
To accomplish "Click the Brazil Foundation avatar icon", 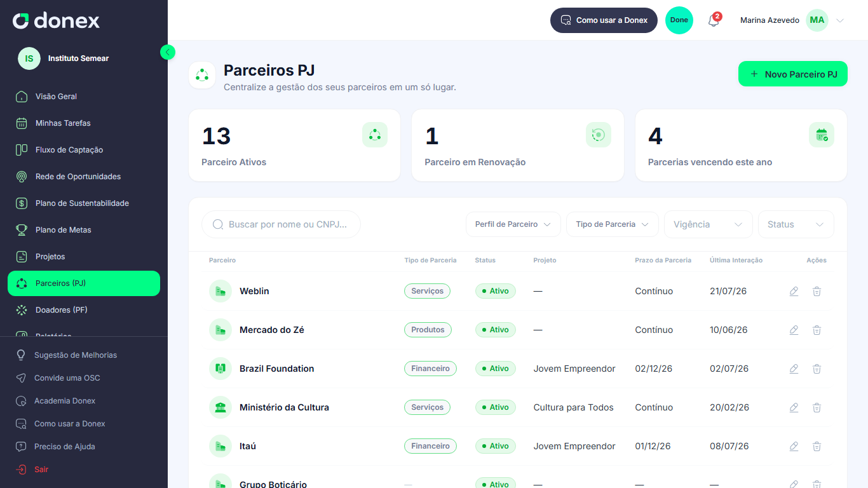I will pos(220,369).
